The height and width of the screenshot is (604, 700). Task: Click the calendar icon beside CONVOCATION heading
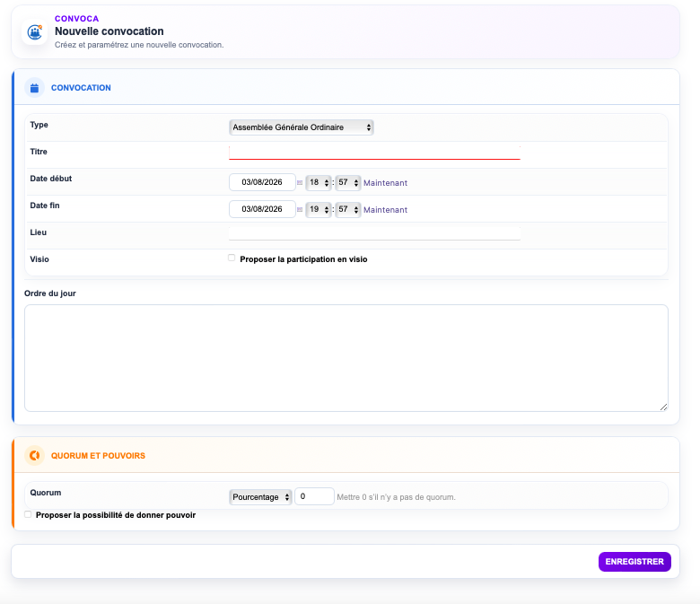pyautogui.click(x=34, y=88)
